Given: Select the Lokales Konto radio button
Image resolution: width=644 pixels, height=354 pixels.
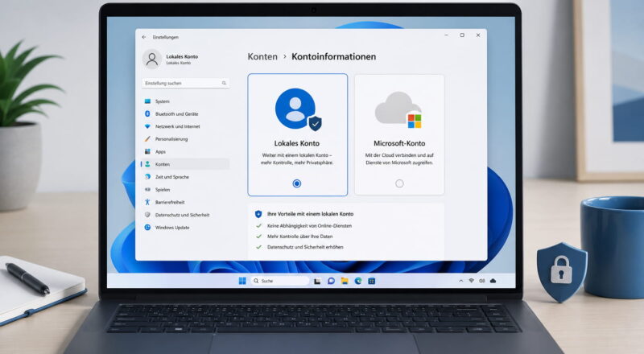Looking at the screenshot, I should (296, 183).
